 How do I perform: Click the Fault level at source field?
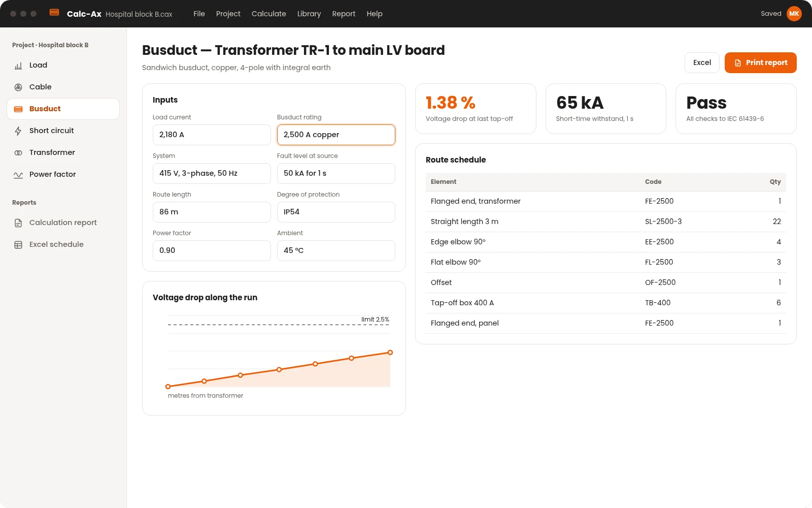click(336, 173)
